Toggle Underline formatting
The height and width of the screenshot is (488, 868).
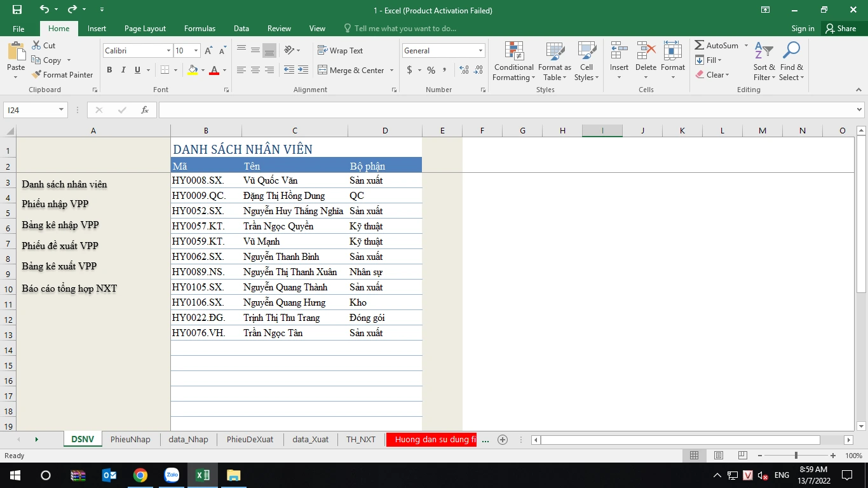(x=137, y=70)
